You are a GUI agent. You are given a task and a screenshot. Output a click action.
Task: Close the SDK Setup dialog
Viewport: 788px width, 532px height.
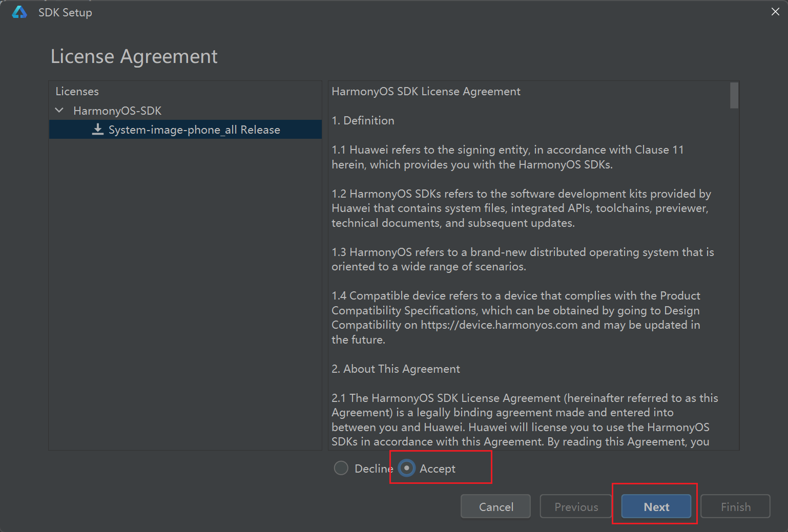[x=775, y=12]
